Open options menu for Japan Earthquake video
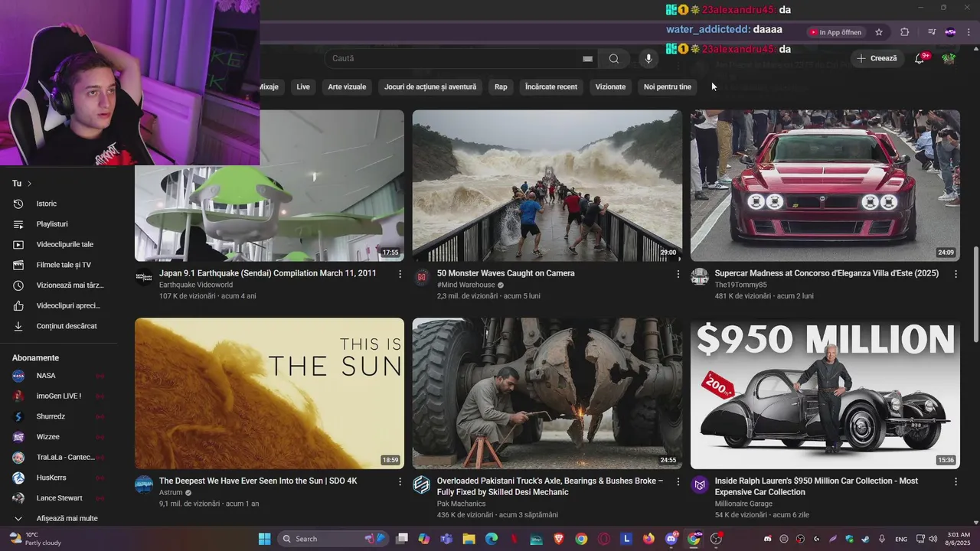The image size is (980, 551). (x=400, y=273)
